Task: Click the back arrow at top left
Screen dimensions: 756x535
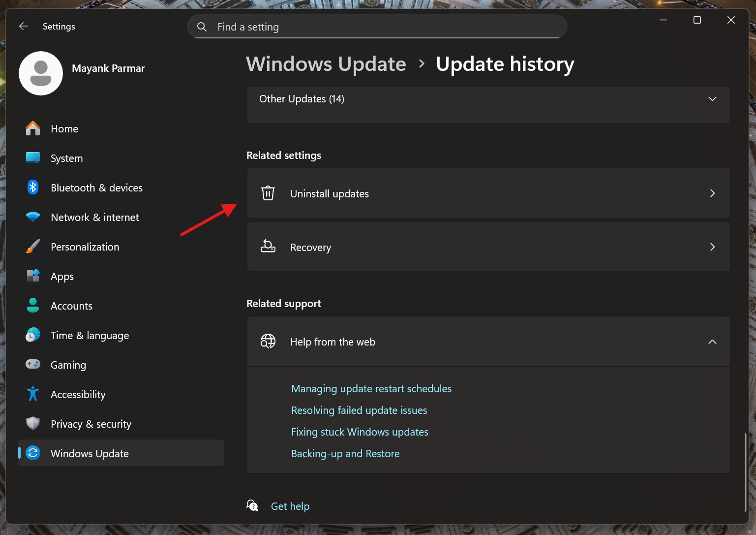Action: tap(23, 26)
